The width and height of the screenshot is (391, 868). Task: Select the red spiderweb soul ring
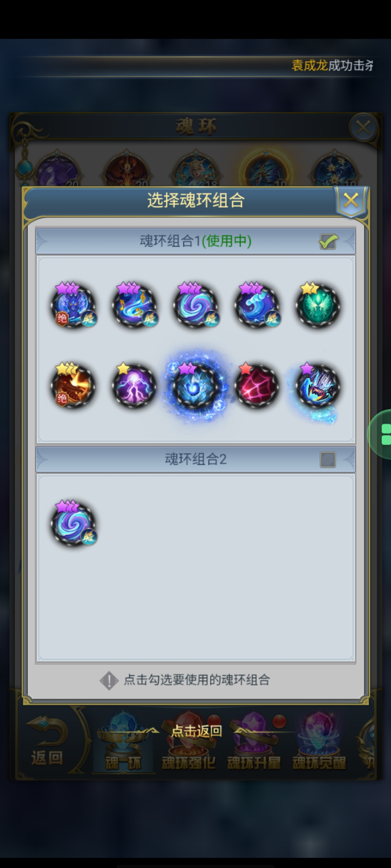coord(257,386)
